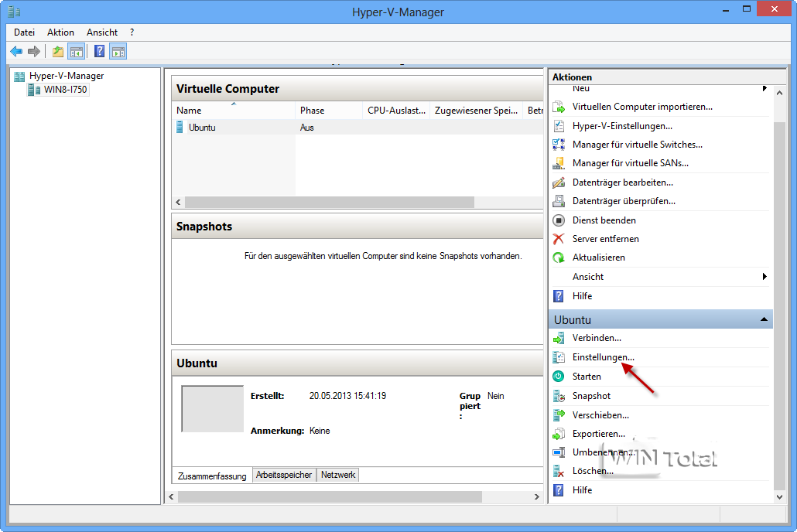Expand the Ansicht submenu in Aktionen
Viewport: 797px width, 532px height.
(765, 277)
